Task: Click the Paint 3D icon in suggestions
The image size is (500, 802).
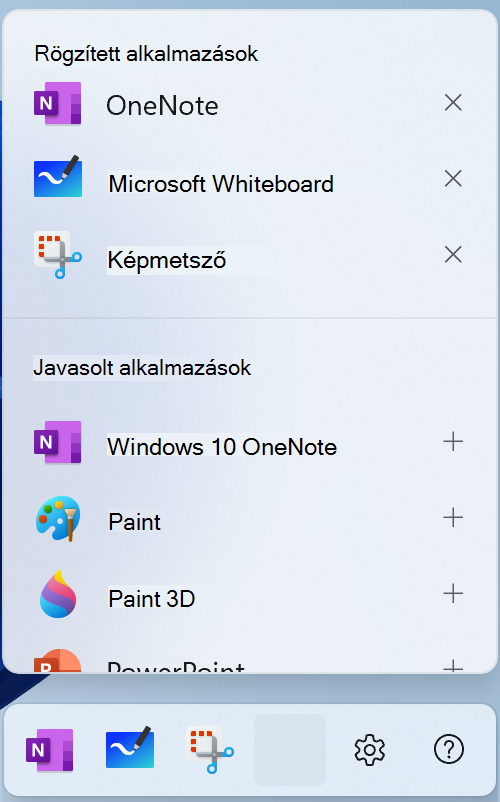Action: [x=58, y=594]
